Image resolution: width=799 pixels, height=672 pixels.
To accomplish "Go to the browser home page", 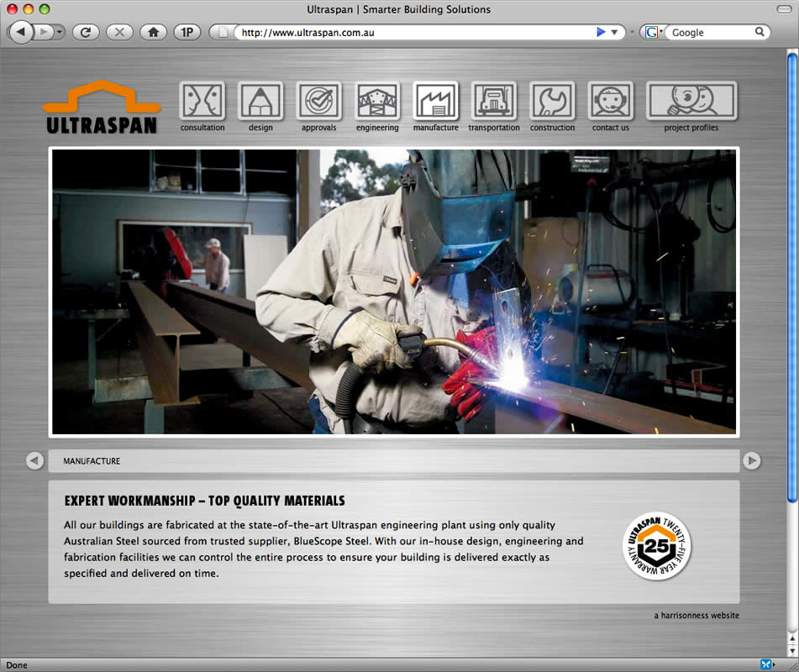I will [x=154, y=32].
